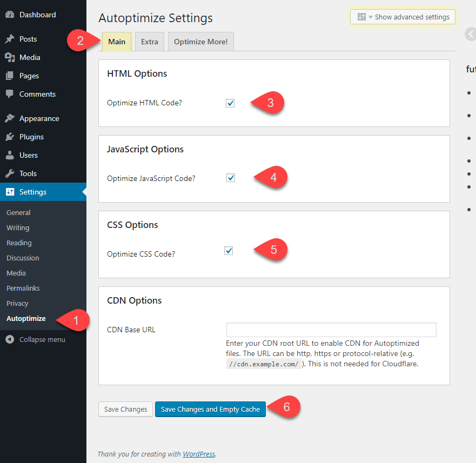The height and width of the screenshot is (463, 476).
Task: Collapse the admin sidebar menu
Action: pyautogui.click(x=36, y=339)
